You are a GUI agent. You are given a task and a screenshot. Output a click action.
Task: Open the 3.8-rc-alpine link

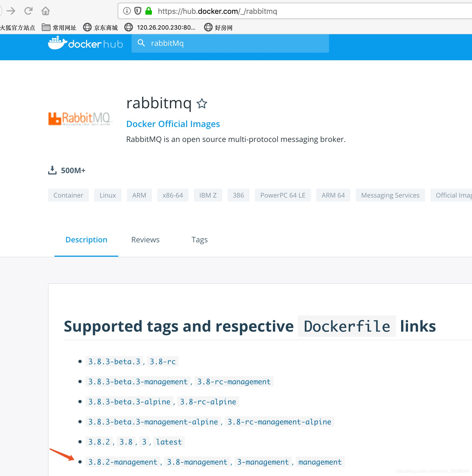tap(208, 402)
